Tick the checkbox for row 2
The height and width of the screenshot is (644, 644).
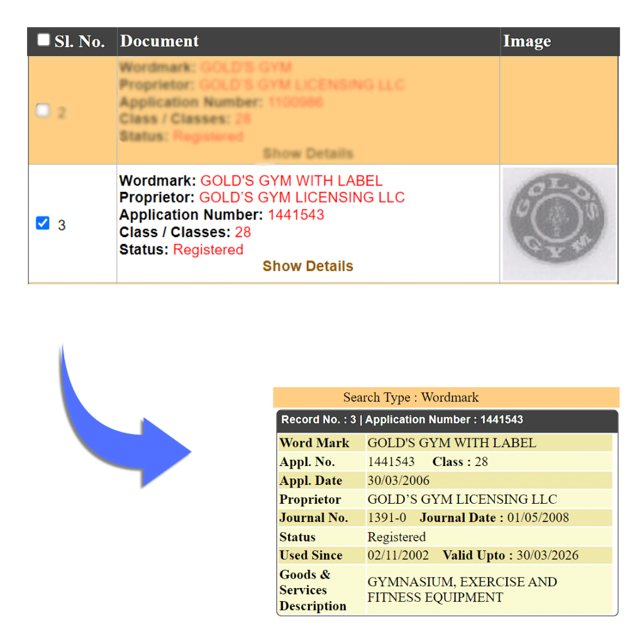tap(43, 111)
